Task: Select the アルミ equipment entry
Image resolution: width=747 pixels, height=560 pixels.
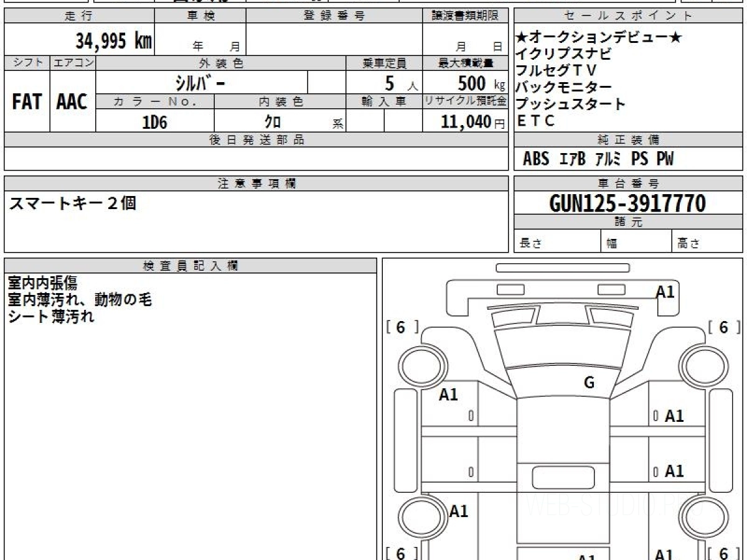Action: coord(608,159)
